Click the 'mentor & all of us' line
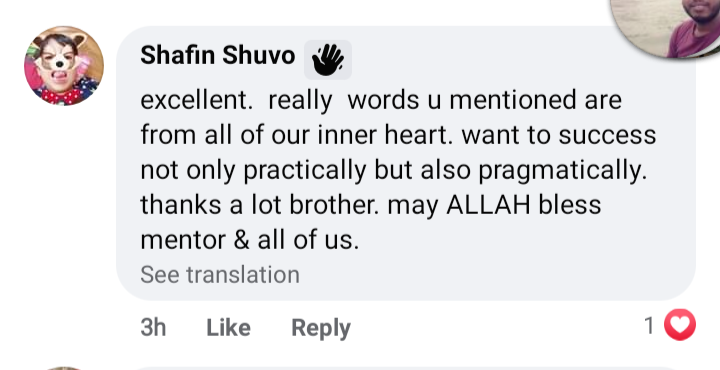The image size is (720, 370). pyautogui.click(x=249, y=240)
